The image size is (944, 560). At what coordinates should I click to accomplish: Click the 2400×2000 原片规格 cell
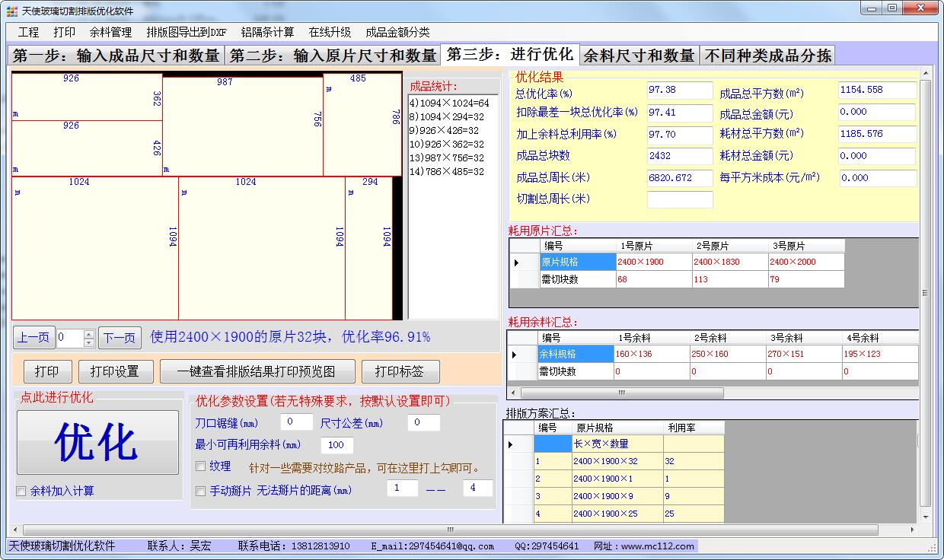[805, 262]
